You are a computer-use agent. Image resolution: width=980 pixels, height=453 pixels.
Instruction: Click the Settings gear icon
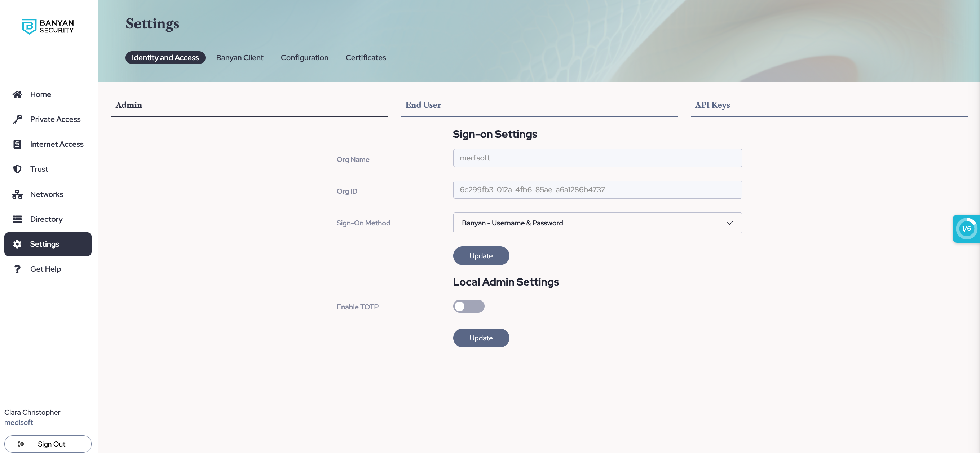17,244
